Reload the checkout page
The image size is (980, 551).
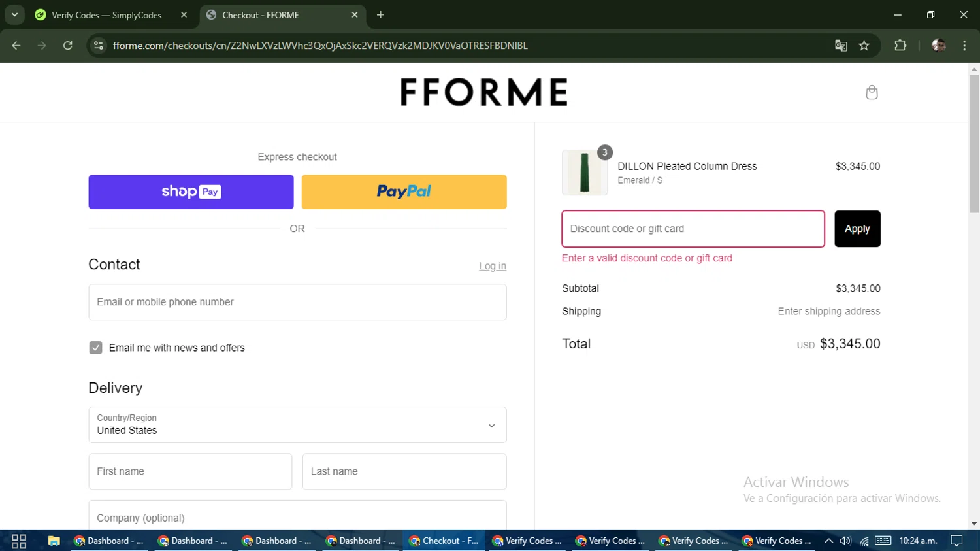point(68,46)
